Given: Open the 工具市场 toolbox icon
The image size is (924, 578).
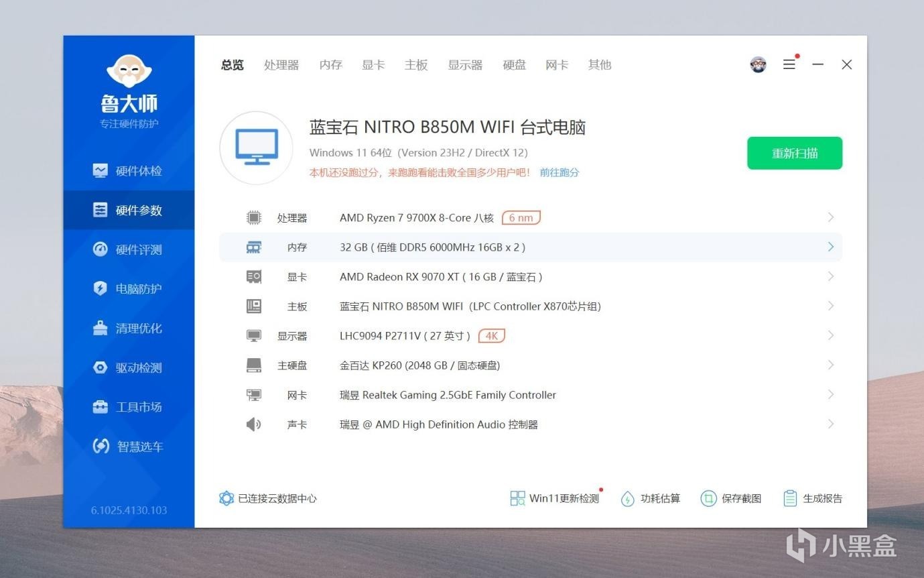Looking at the screenshot, I should pyautogui.click(x=100, y=407).
